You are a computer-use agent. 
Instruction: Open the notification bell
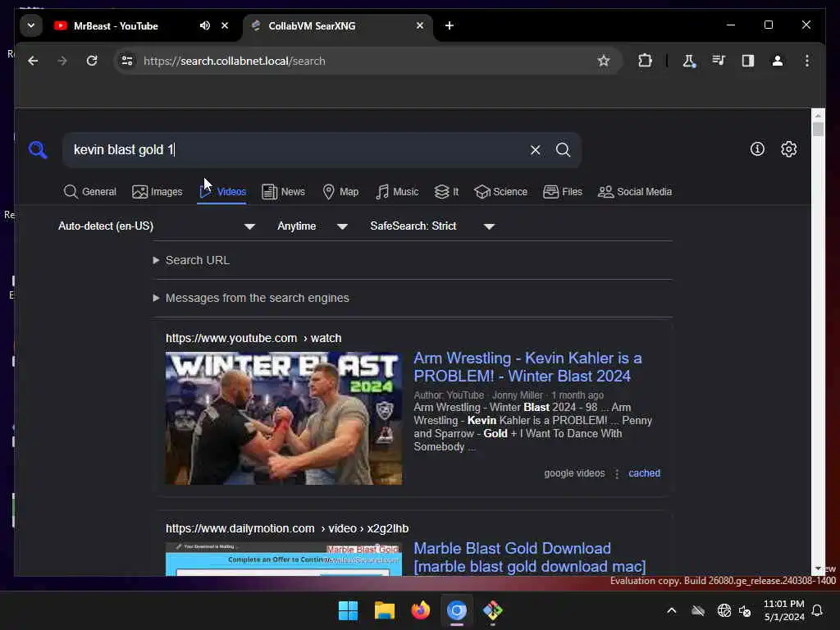click(818, 610)
